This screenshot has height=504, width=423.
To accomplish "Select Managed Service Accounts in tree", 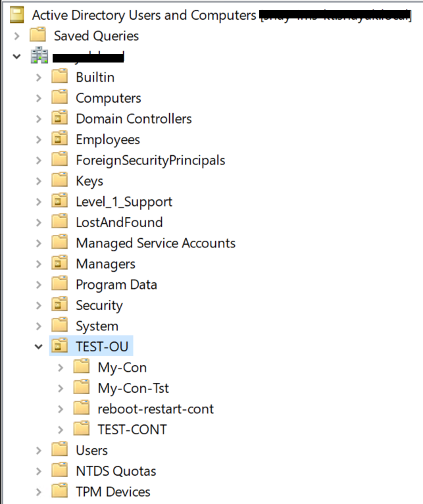I will (x=155, y=243).
